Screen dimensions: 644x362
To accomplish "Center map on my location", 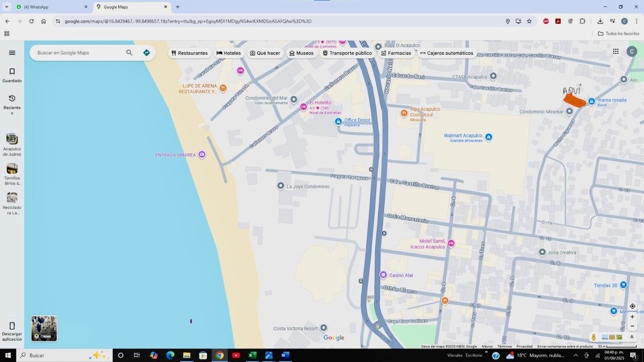I will [x=632, y=306].
